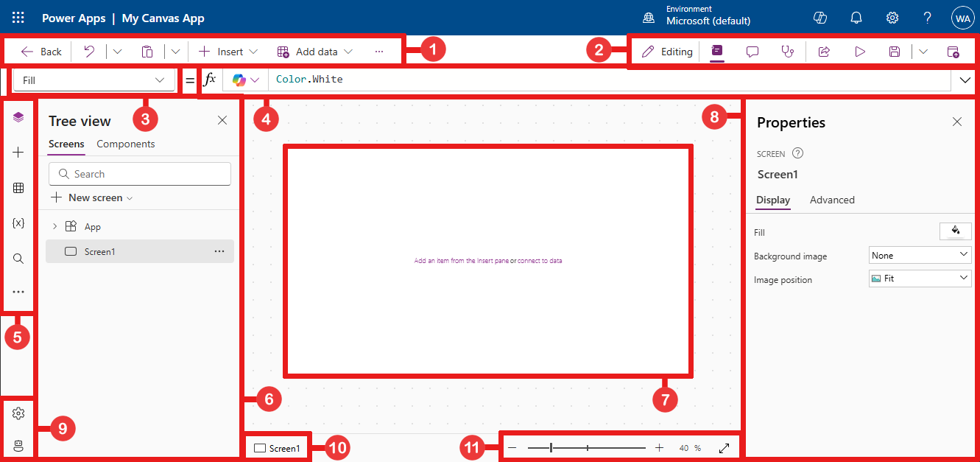Image resolution: width=980 pixels, height=462 pixels.
Task: Click the Copilot icon in header
Action: pyautogui.click(x=821, y=18)
